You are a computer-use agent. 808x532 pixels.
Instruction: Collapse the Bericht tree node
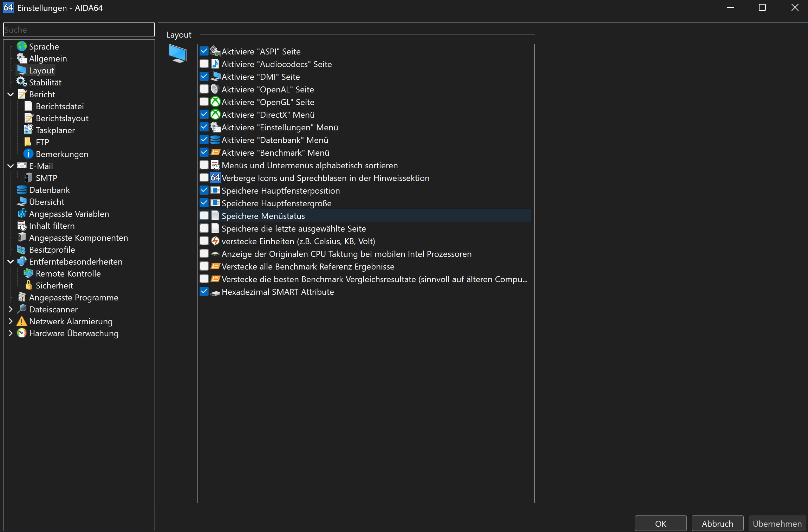tap(11, 94)
